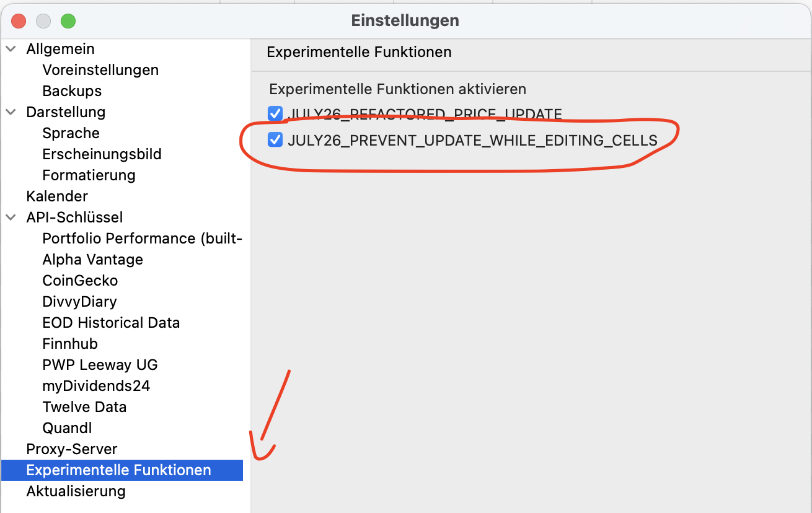Open Alpha Vantage API key settings
The image size is (812, 513).
[92, 260]
